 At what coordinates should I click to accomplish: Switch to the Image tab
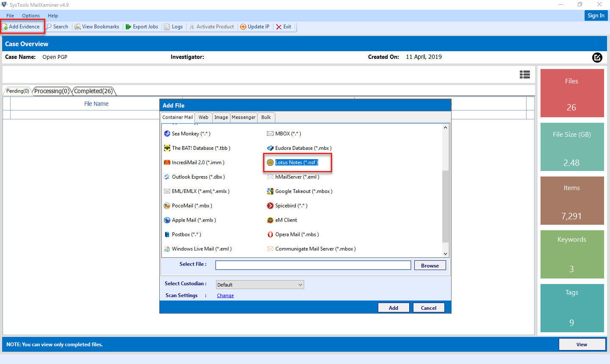tap(221, 117)
